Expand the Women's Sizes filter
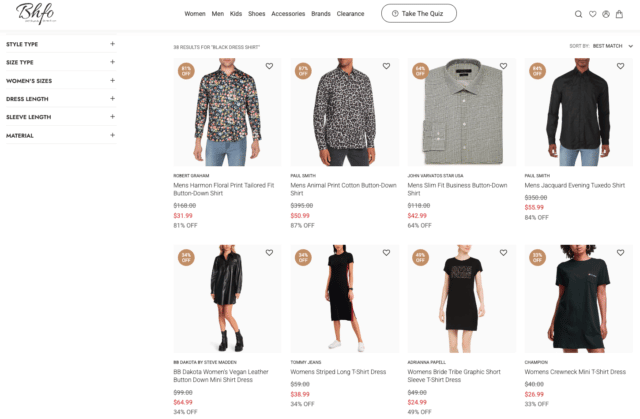640x419 pixels. click(x=113, y=80)
